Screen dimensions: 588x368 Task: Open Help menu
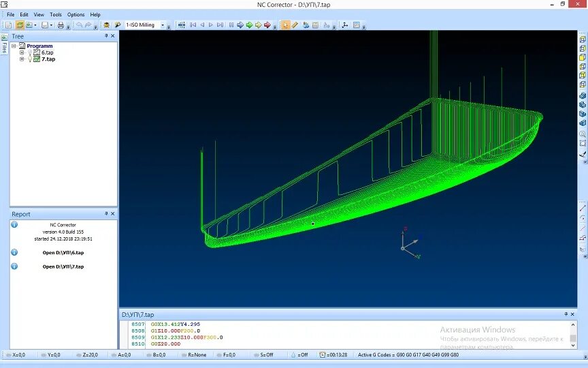(95, 14)
